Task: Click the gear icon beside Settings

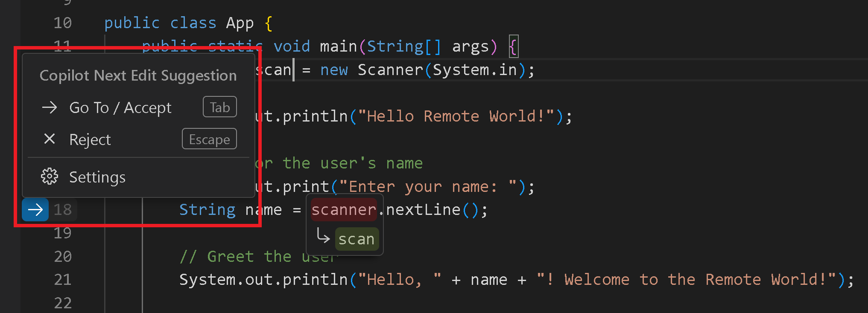Action: [x=50, y=177]
